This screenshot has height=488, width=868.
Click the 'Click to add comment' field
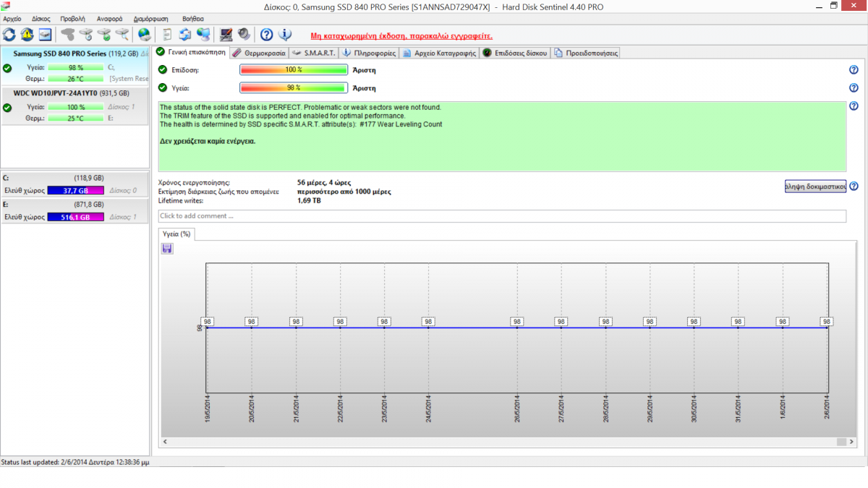tap(502, 216)
